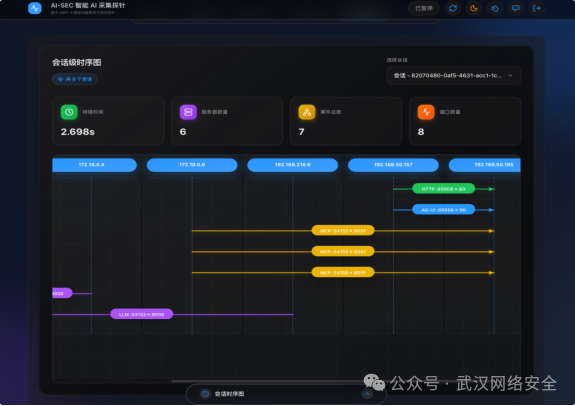Click the MCP 54154 event pill

click(x=343, y=252)
